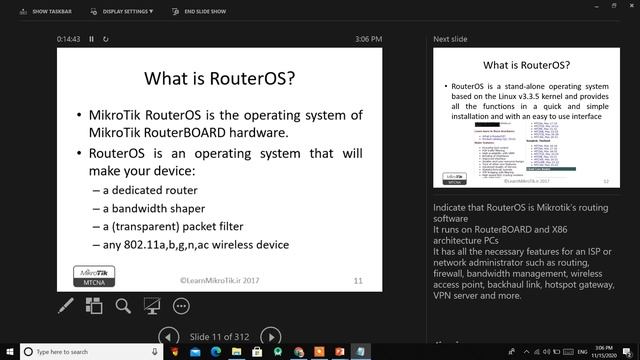The width and height of the screenshot is (640, 360).
Task: Click Show Taskbar at the top
Action: (x=45, y=11)
